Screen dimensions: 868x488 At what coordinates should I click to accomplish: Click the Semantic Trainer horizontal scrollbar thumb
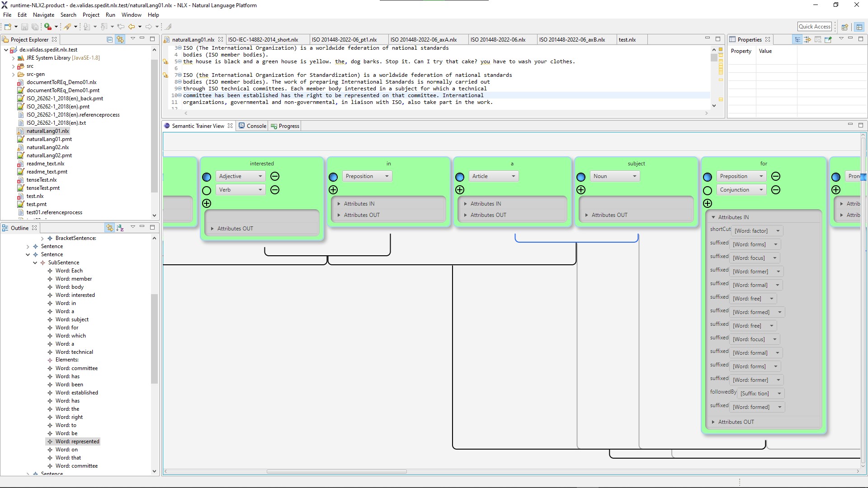tap(336, 471)
